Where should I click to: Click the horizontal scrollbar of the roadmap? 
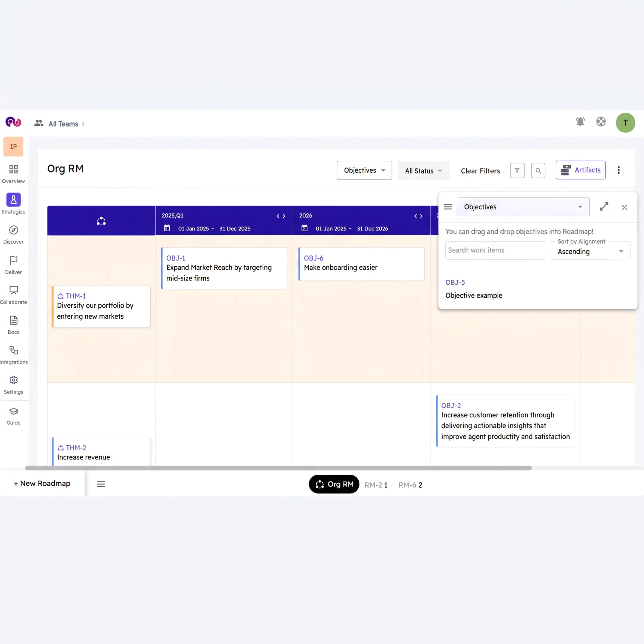coord(278,468)
